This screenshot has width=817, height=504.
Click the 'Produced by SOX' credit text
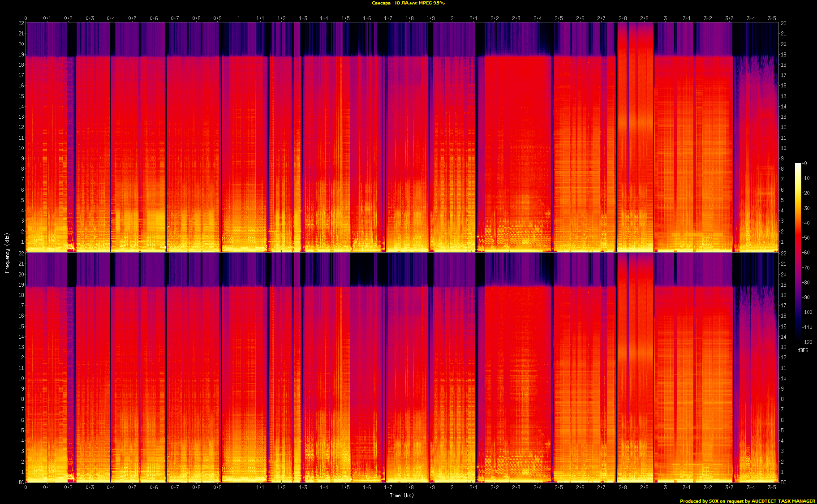click(747, 501)
